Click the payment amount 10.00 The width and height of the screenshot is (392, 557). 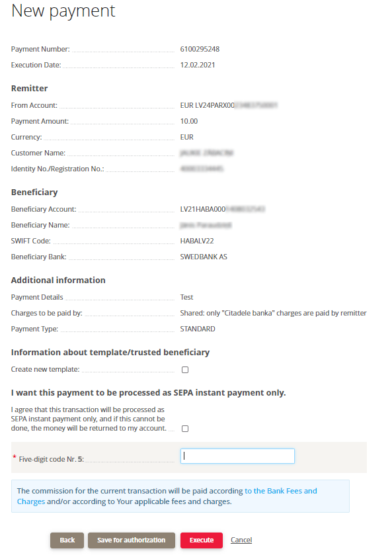coord(189,121)
